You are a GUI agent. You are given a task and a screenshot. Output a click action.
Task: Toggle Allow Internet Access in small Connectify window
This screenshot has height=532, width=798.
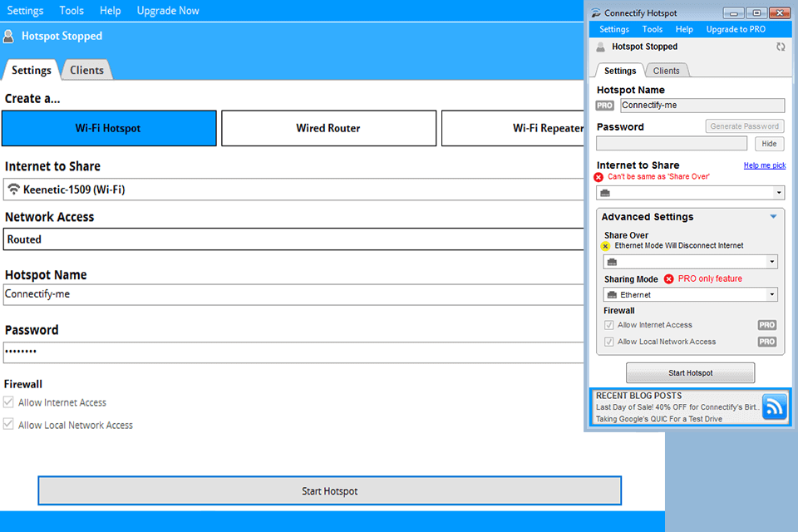(608, 325)
